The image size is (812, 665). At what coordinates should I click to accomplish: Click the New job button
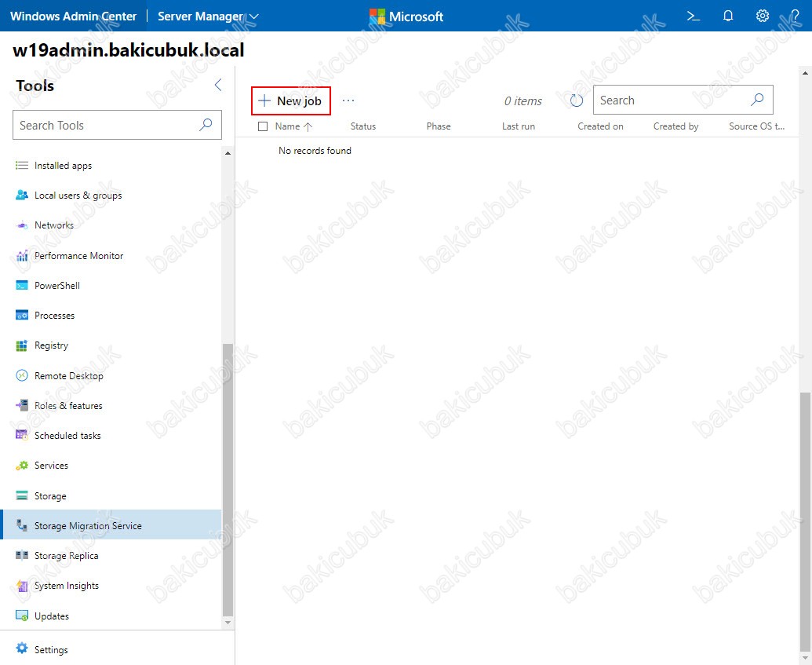click(291, 100)
